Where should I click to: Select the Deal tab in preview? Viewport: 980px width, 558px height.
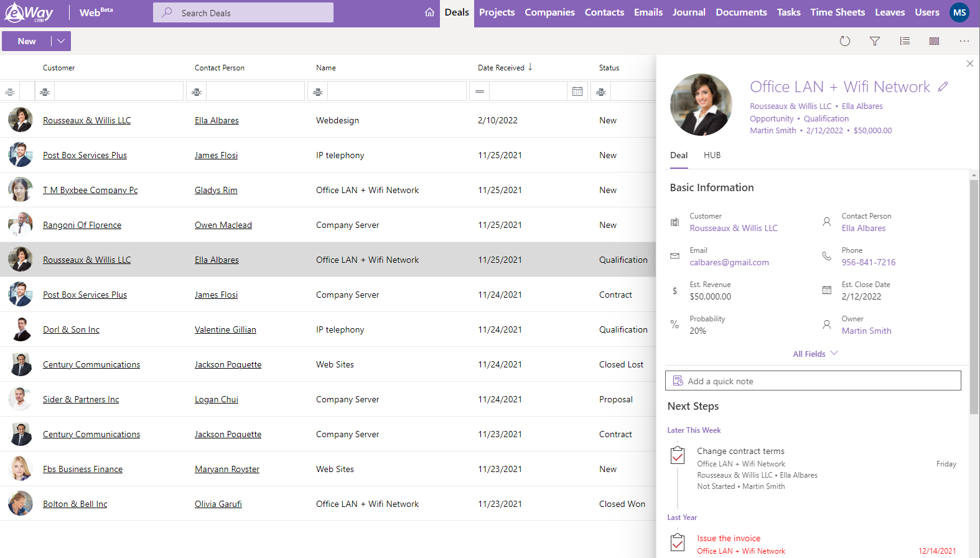coord(679,156)
